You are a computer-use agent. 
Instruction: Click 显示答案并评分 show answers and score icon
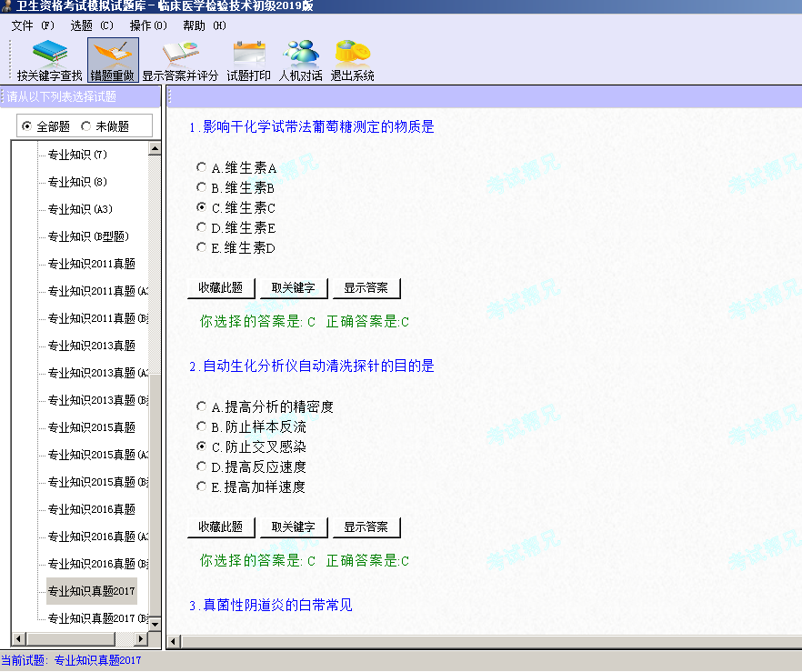point(180,60)
